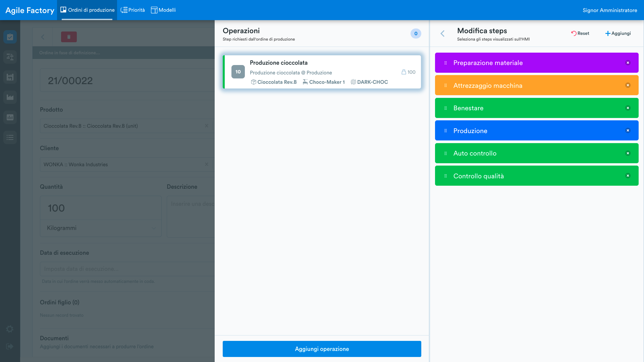The height and width of the screenshot is (362, 644).
Task: Click the Aggiungi operazione button
Action: coord(322,349)
